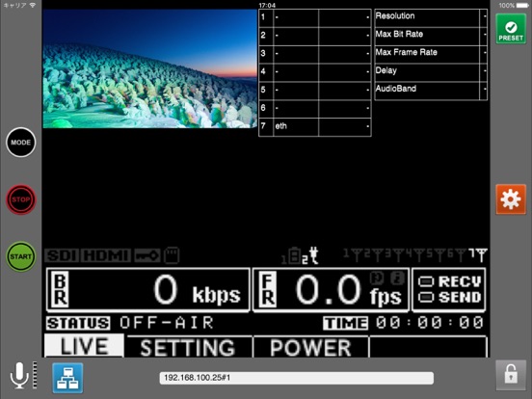Click the SEND indicator
The image size is (532, 399).
449,297
